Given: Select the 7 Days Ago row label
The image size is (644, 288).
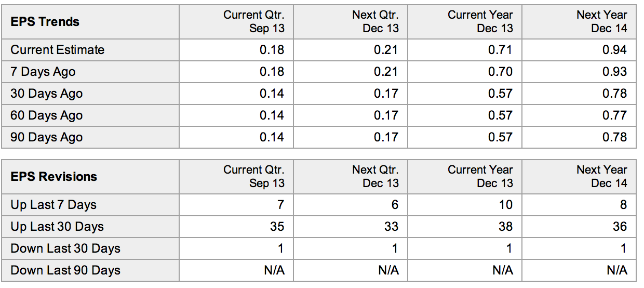Looking at the screenshot, I should 43,72.
